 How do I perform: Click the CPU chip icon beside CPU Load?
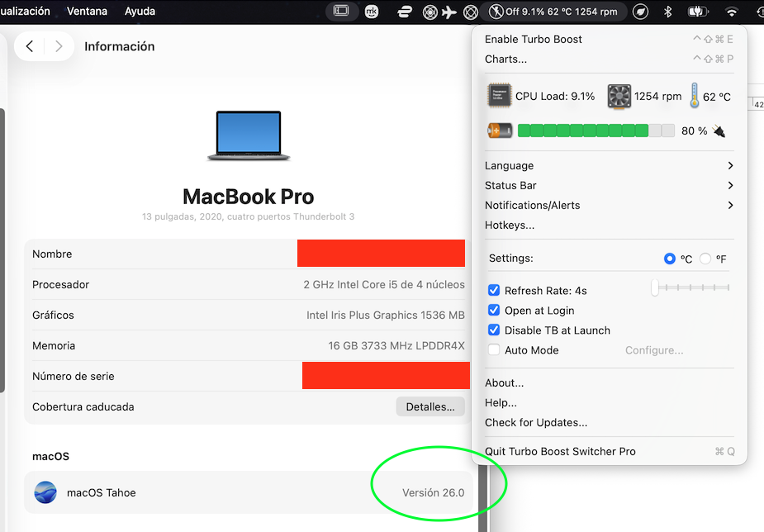point(499,95)
